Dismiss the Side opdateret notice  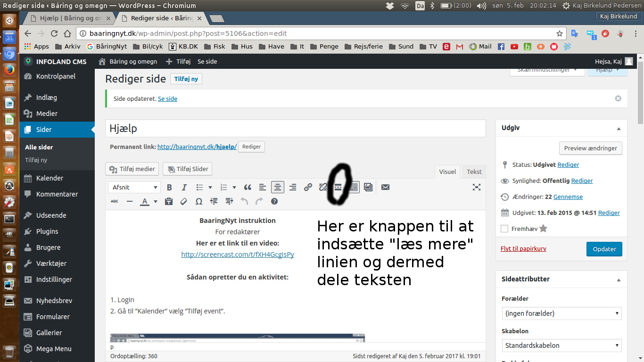tap(618, 99)
